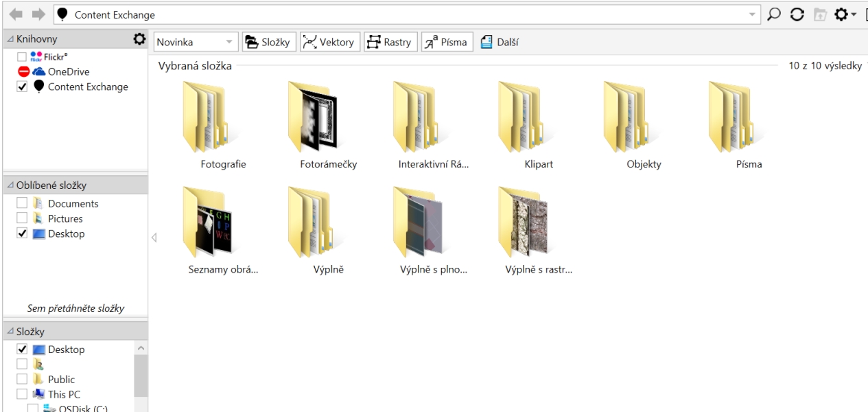Screen dimensions: 868x412
Task: Open the Knihovny panel gear settings
Action: 139,39
